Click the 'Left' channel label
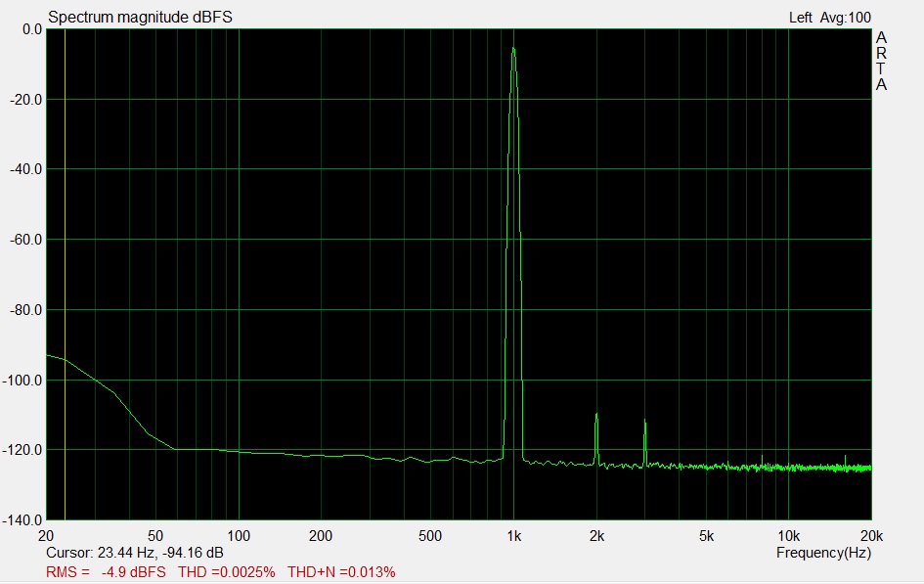 pyautogui.click(x=800, y=18)
